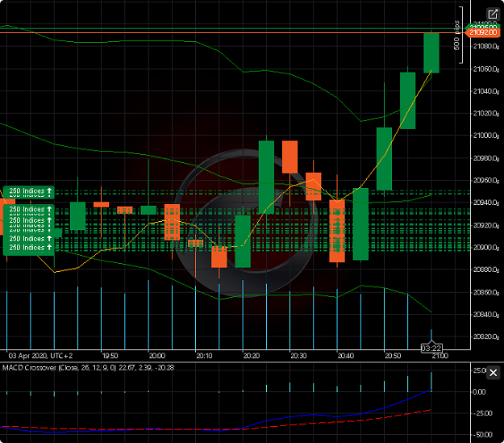Click the 20820.0 price axis label
504x443 pixels.
pyautogui.click(x=486, y=336)
